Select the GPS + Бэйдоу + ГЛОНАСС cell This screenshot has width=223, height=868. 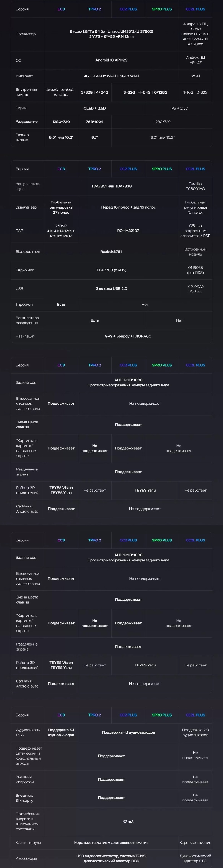coord(128,336)
